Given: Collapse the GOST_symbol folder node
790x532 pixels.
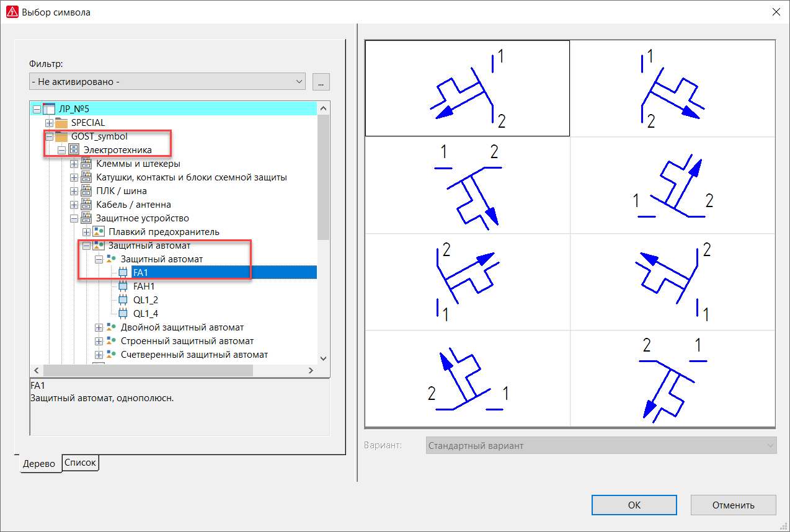Looking at the screenshot, I should click(49, 136).
